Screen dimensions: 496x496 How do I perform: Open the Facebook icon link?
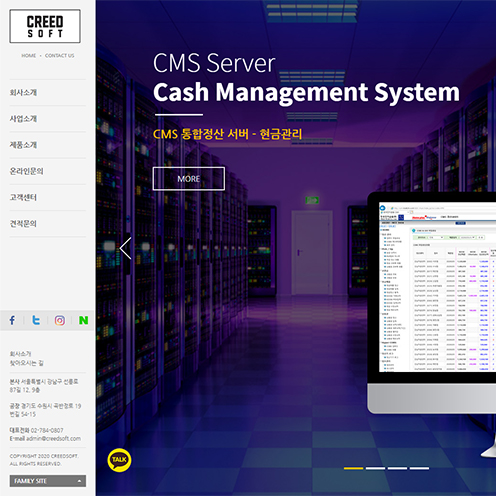pyautogui.click(x=12, y=321)
